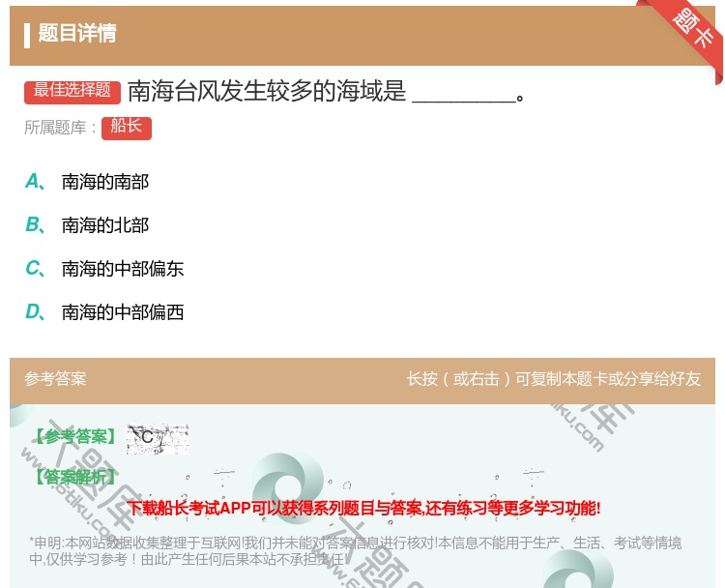725x588 pixels.
Task: Click the answer image showing C
Action: tap(158, 438)
